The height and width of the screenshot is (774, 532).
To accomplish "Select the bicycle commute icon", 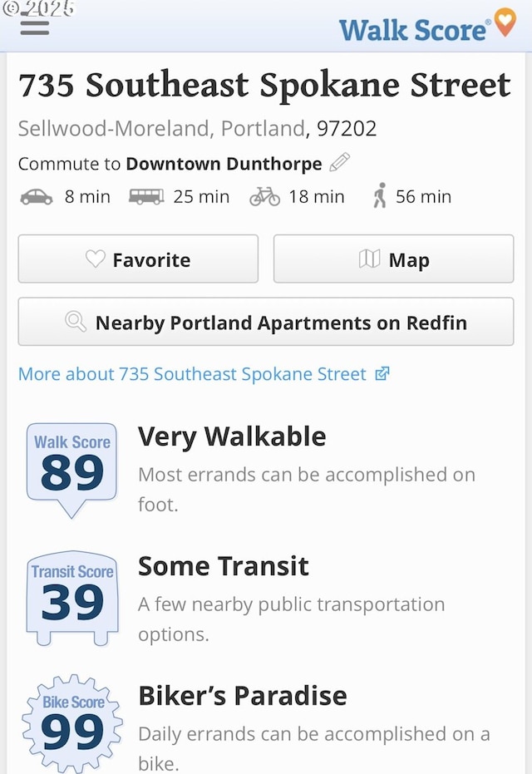I will [264, 196].
